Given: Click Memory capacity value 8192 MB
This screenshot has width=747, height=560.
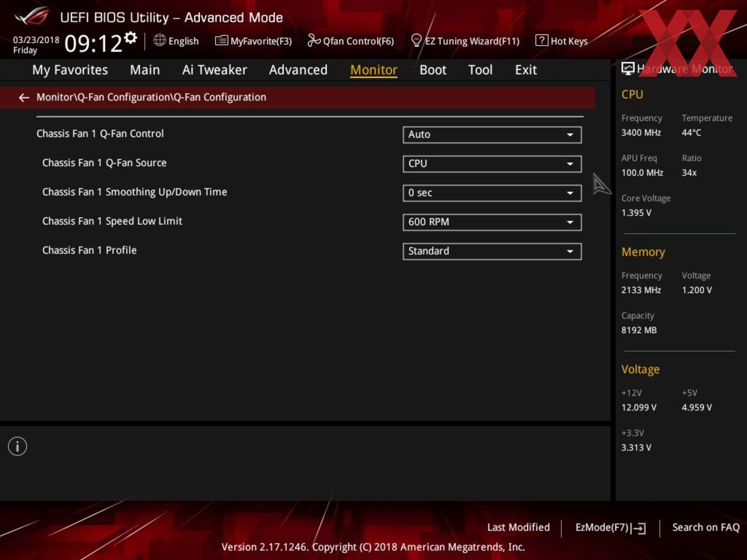Looking at the screenshot, I should pos(639,330).
